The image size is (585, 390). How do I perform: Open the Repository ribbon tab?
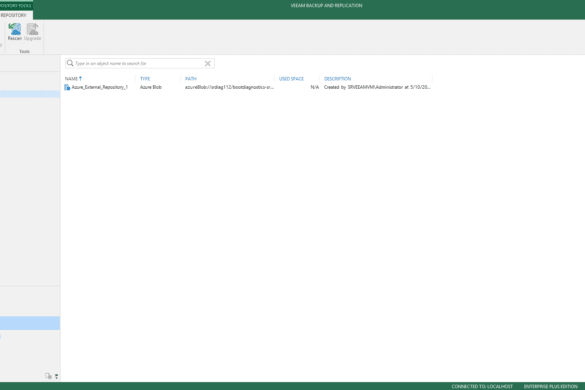point(14,15)
